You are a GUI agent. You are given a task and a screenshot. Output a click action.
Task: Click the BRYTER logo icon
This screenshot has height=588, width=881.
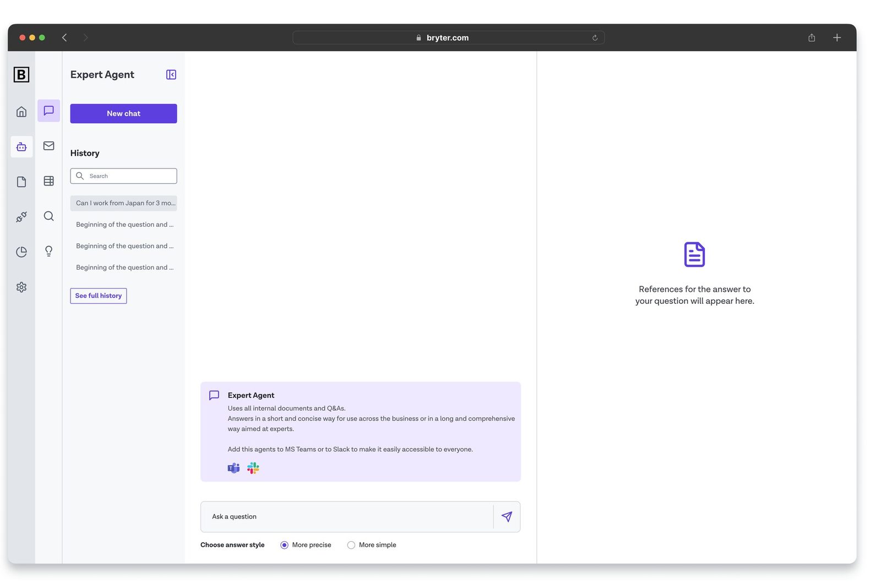[21, 74]
